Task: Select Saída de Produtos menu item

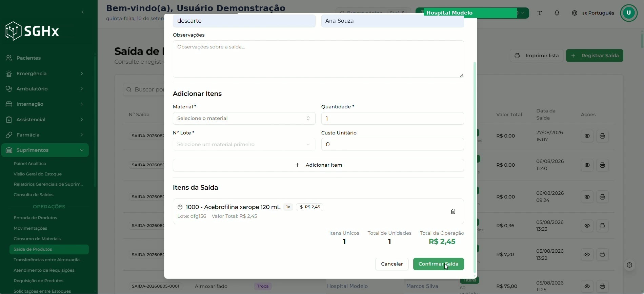Action: click(x=49, y=249)
